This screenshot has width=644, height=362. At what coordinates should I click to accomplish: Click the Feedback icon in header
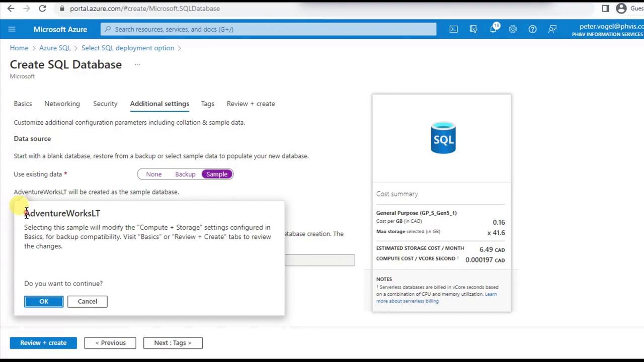552,29
